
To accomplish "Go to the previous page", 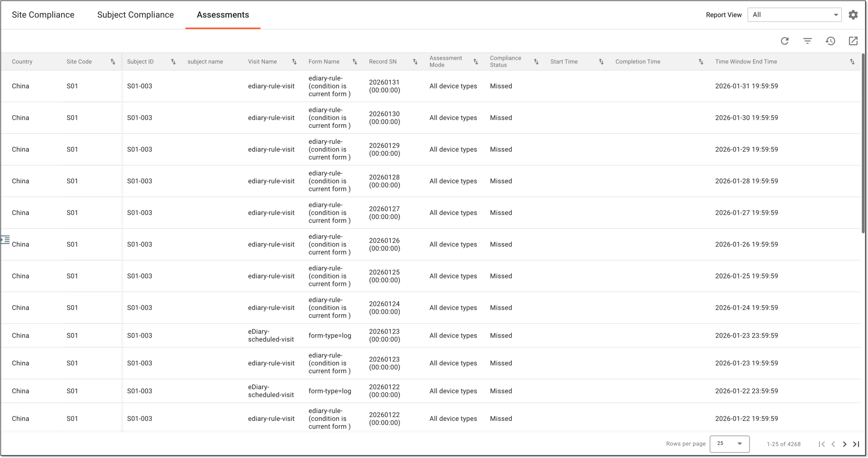I will (833, 444).
